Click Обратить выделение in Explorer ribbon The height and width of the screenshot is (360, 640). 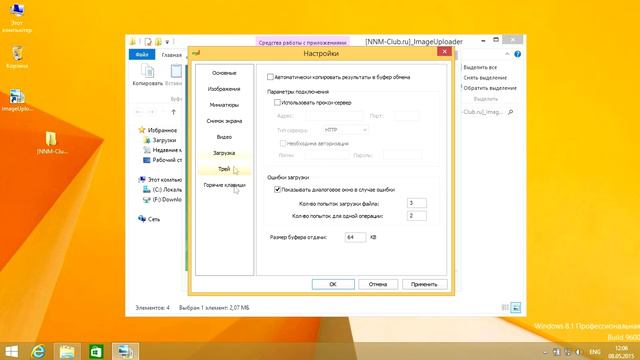click(x=490, y=88)
